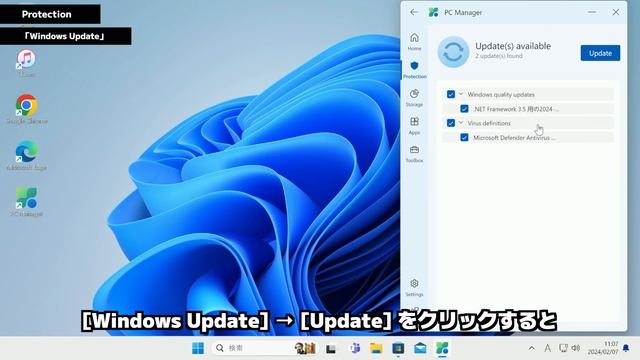
Task: Click PC Manager icon on the taskbar
Action: tap(442, 348)
